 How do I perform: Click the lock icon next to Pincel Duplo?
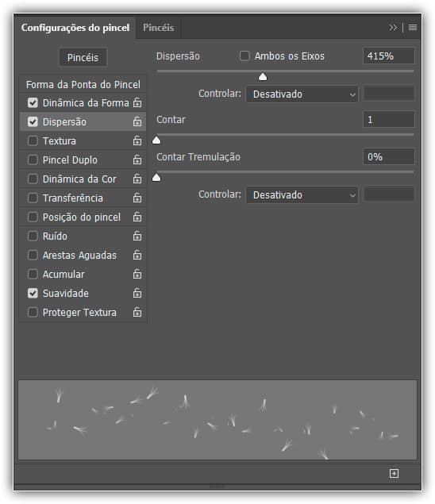tap(137, 160)
